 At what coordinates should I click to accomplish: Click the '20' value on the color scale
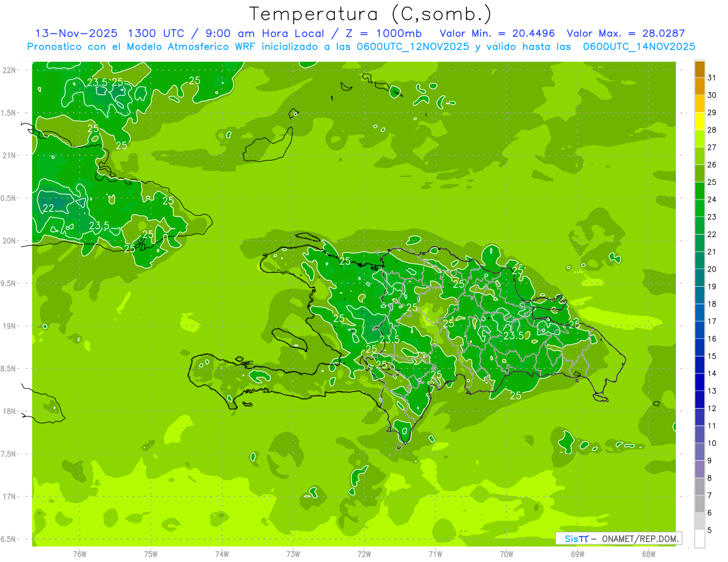point(712,269)
